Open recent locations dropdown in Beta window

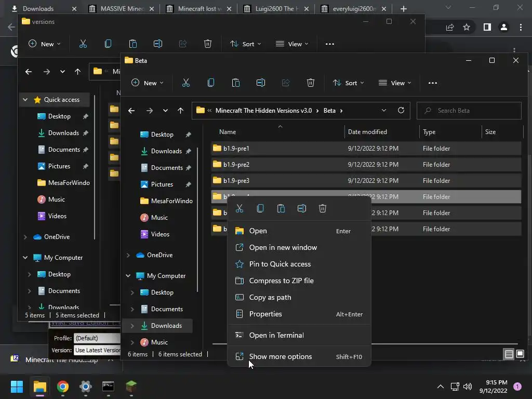165,111
